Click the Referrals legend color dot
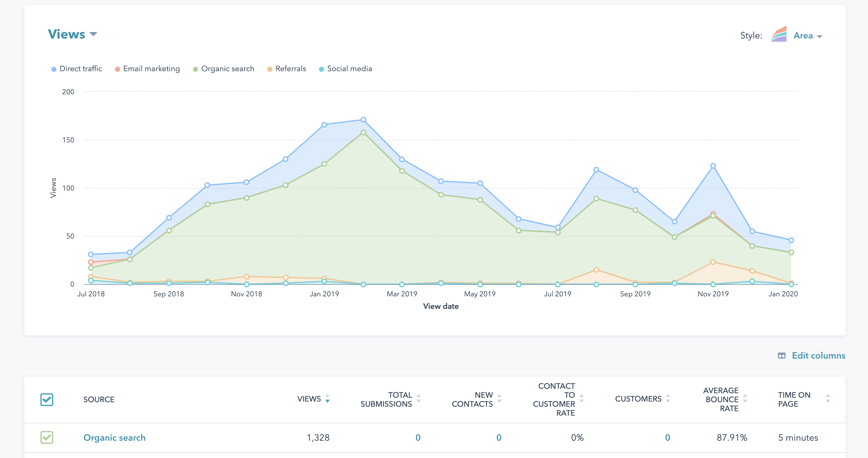 [x=269, y=69]
